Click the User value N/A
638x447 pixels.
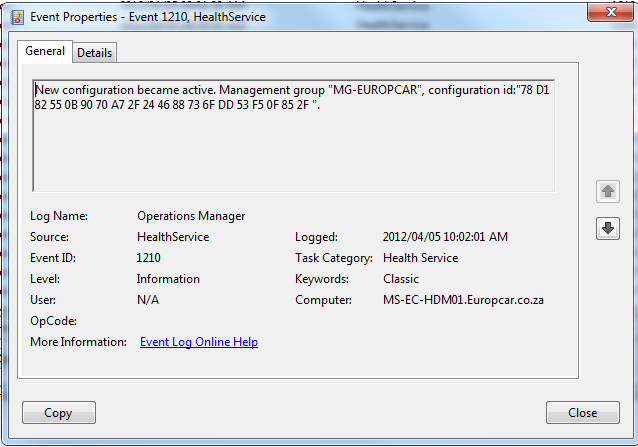click(148, 300)
